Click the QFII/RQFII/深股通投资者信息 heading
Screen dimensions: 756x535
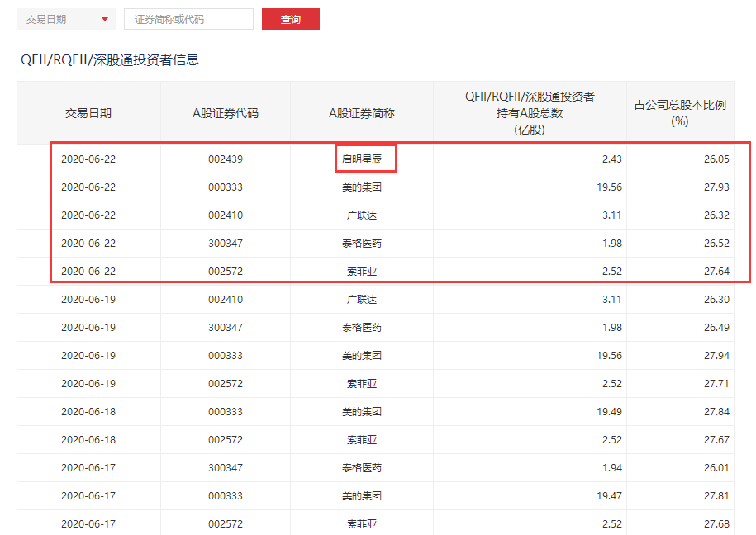(109, 59)
